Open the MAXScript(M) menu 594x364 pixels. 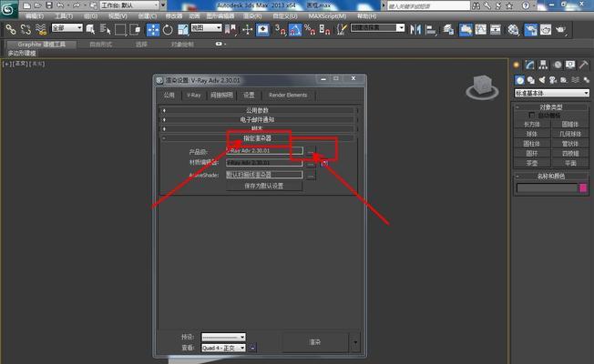click(x=327, y=16)
